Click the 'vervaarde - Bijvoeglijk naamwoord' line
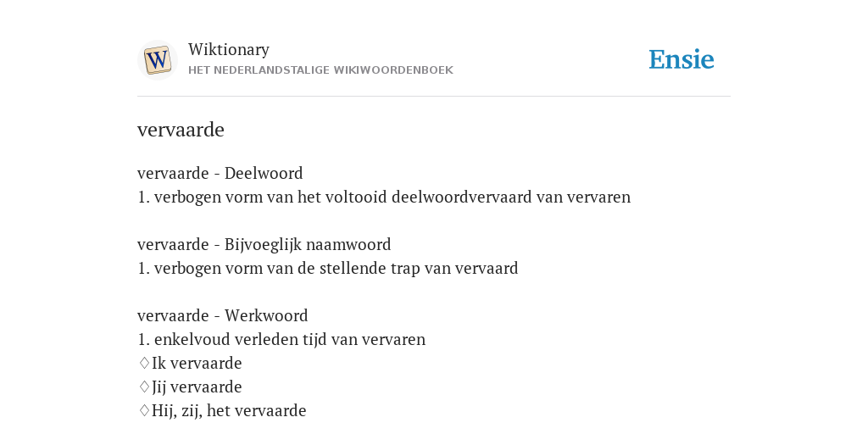Viewport: 868px width, 434px height. click(x=264, y=245)
